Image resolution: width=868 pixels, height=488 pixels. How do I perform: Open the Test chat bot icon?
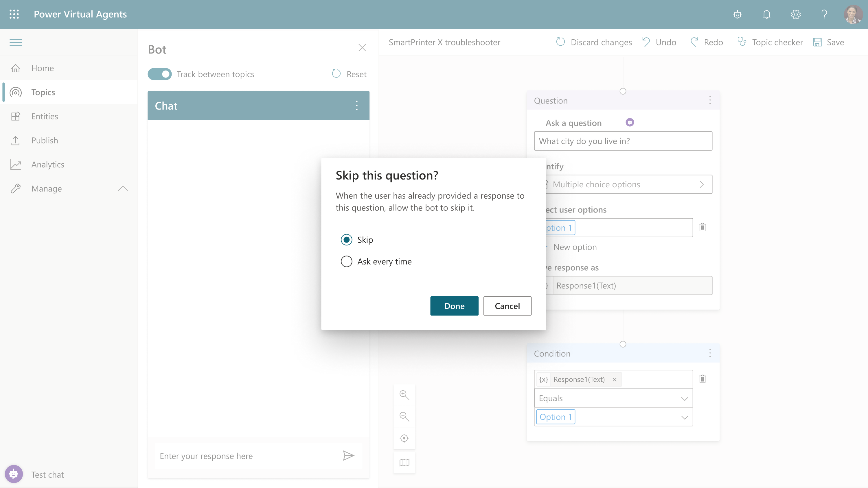14,474
